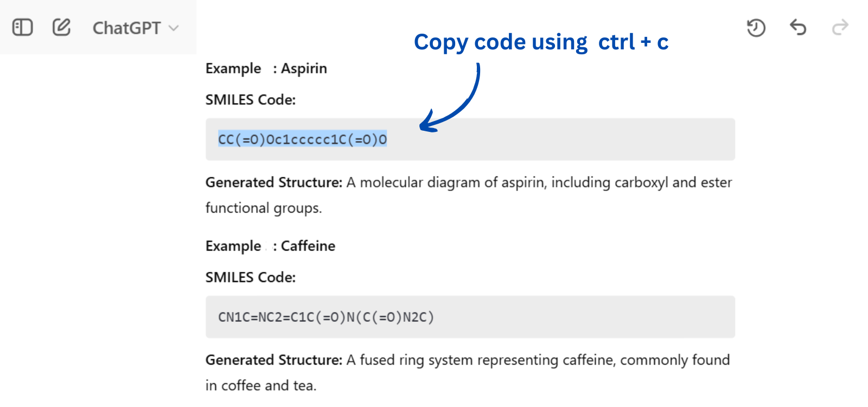This screenshot has width=868, height=407.
Task: Click the first 'SMILES Code:' label
Action: [x=251, y=100]
